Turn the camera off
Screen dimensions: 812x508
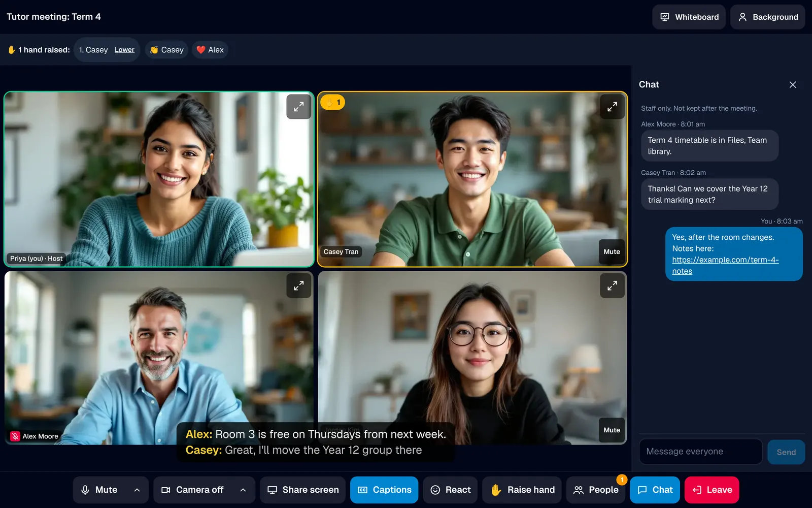[x=192, y=490]
